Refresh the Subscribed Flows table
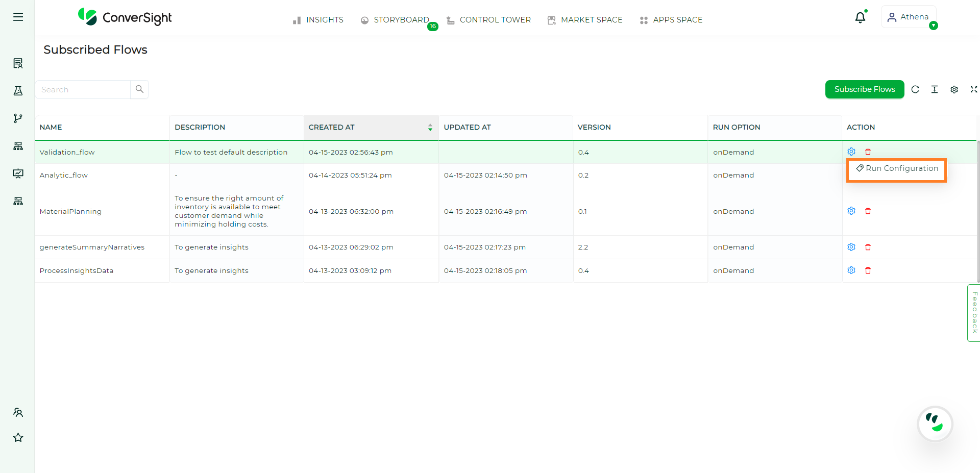980x473 pixels. point(915,89)
